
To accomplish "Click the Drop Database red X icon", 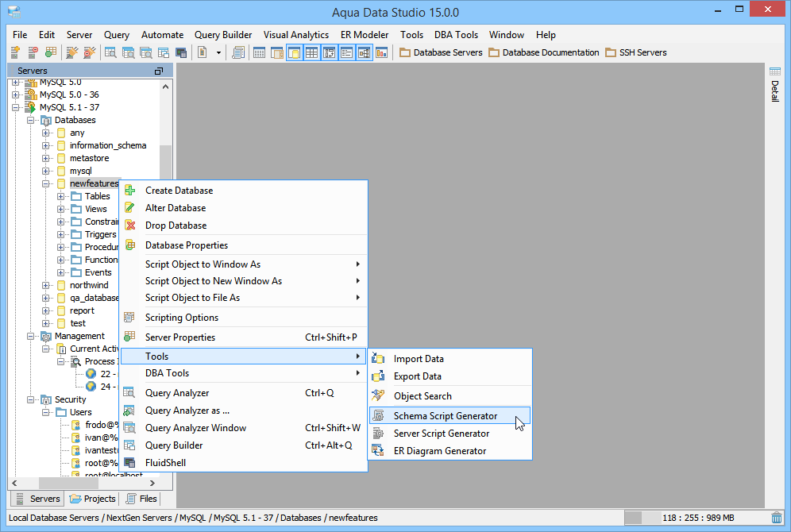I will point(130,226).
